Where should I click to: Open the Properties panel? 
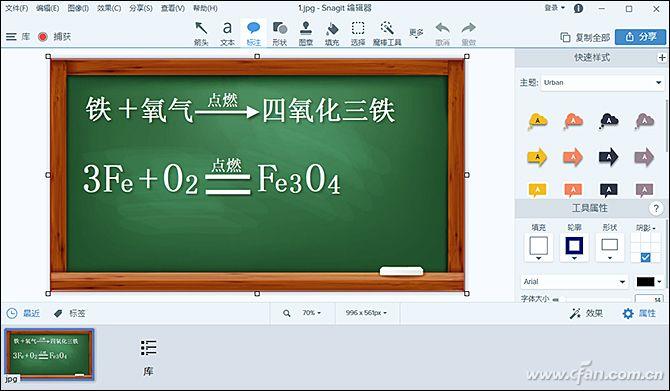coord(639,314)
